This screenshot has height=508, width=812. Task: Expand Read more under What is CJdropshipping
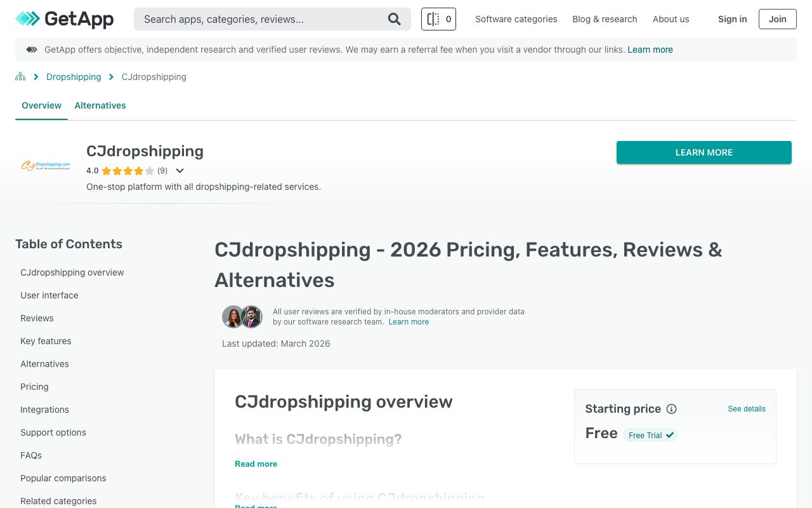coord(256,464)
